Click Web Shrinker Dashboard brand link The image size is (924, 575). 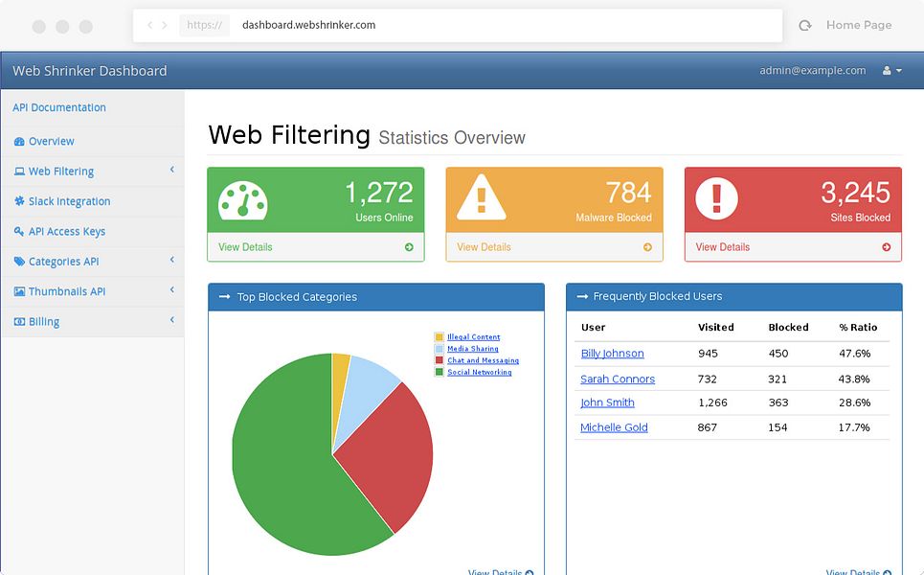(x=90, y=71)
